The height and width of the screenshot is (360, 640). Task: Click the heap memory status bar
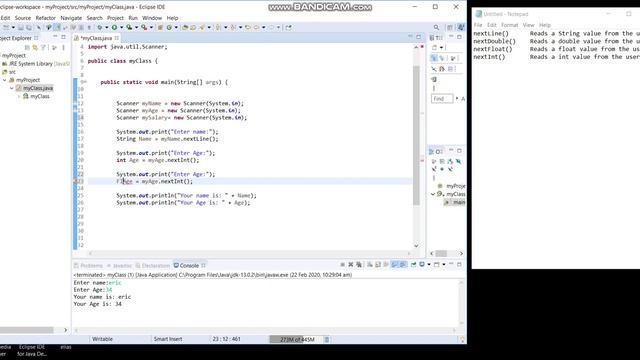[x=296, y=339]
